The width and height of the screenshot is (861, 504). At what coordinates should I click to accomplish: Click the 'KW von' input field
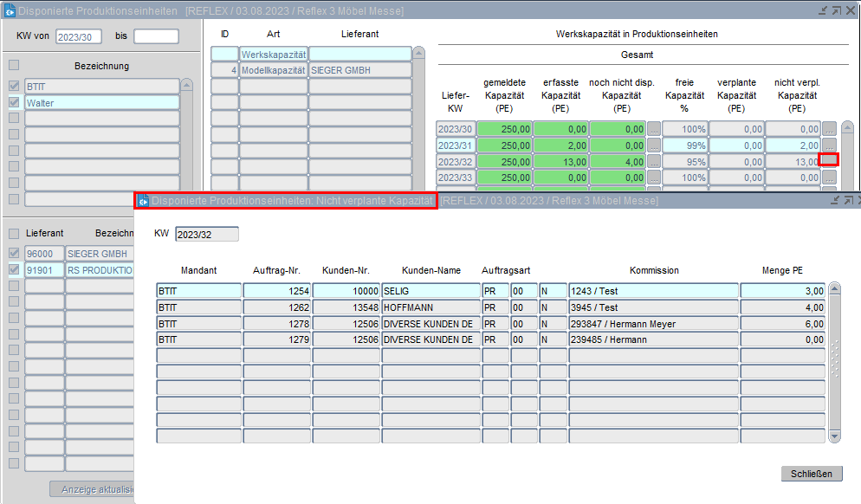pos(79,36)
